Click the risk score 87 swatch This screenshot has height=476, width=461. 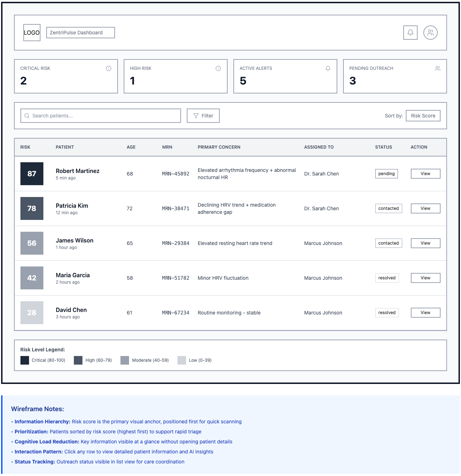point(32,174)
